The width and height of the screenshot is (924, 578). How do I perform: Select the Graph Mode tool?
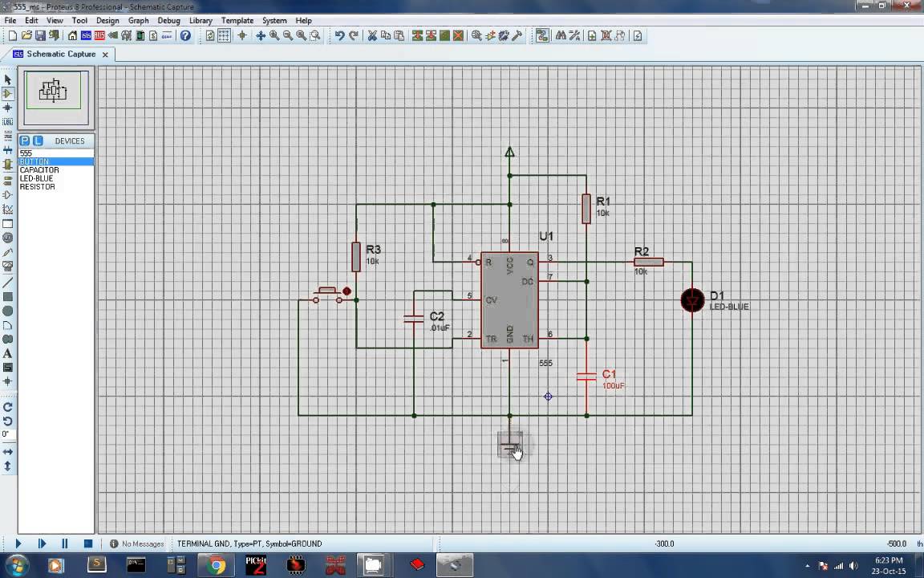pyautogui.click(x=8, y=210)
